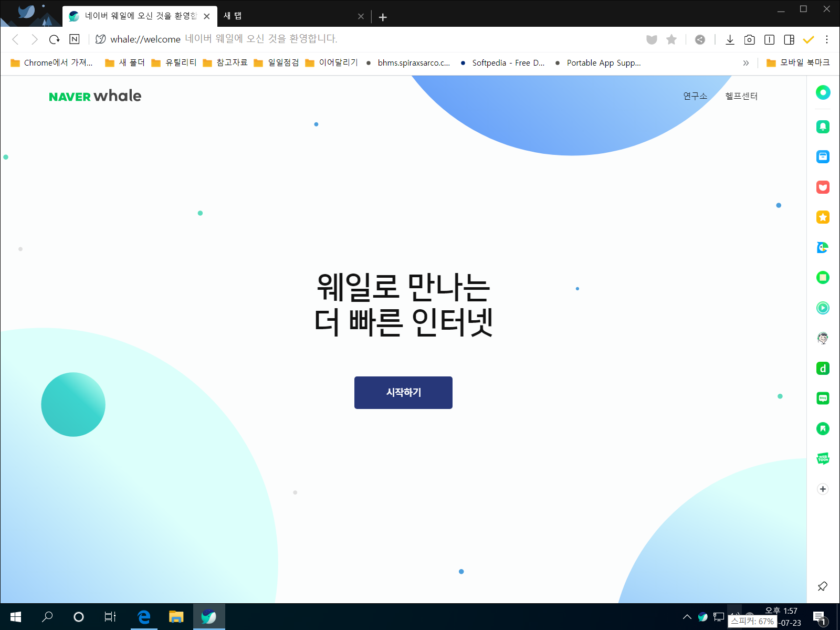Close the 새 탭 tab

[x=361, y=16]
